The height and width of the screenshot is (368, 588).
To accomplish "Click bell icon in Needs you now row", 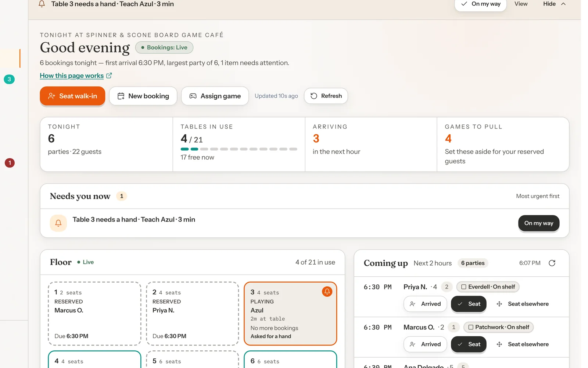I will [x=58, y=223].
